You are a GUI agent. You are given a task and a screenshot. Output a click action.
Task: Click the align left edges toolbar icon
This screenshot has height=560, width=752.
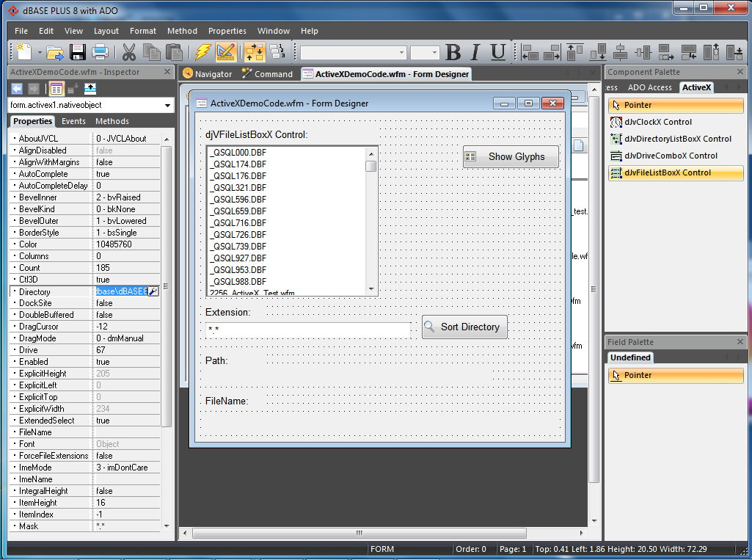[x=530, y=52]
